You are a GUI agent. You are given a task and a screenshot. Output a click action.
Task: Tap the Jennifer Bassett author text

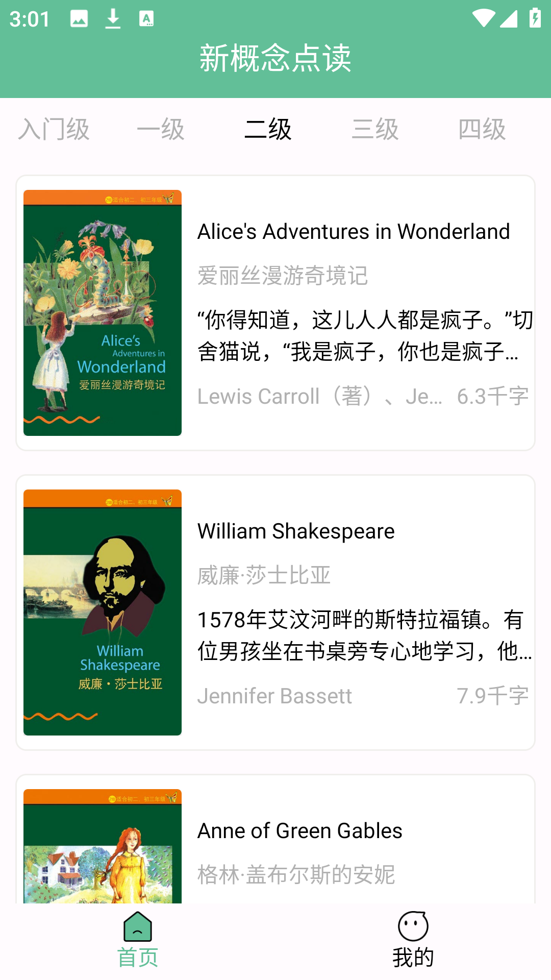click(x=274, y=696)
